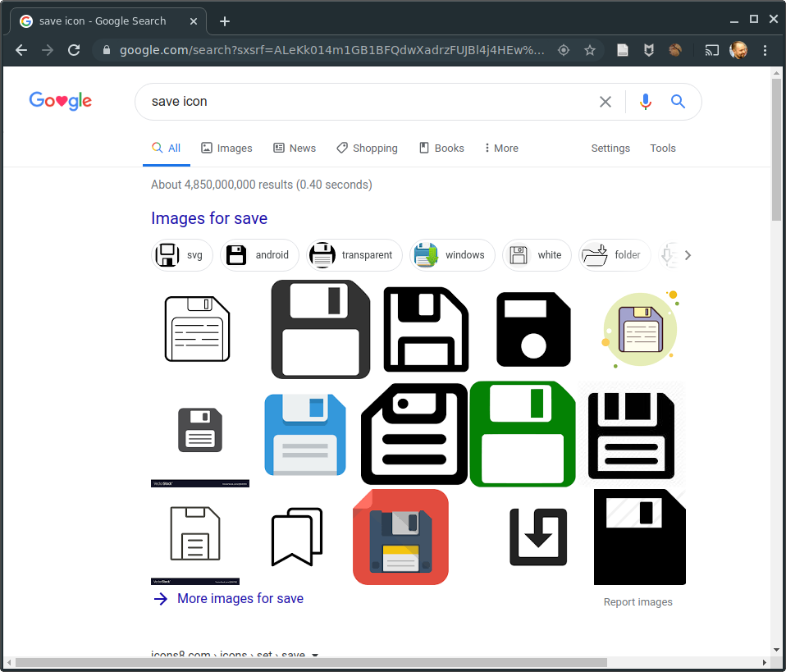Reload the page with the refresh icon
Viewport: 786px width, 672px height.
[x=74, y=50]
